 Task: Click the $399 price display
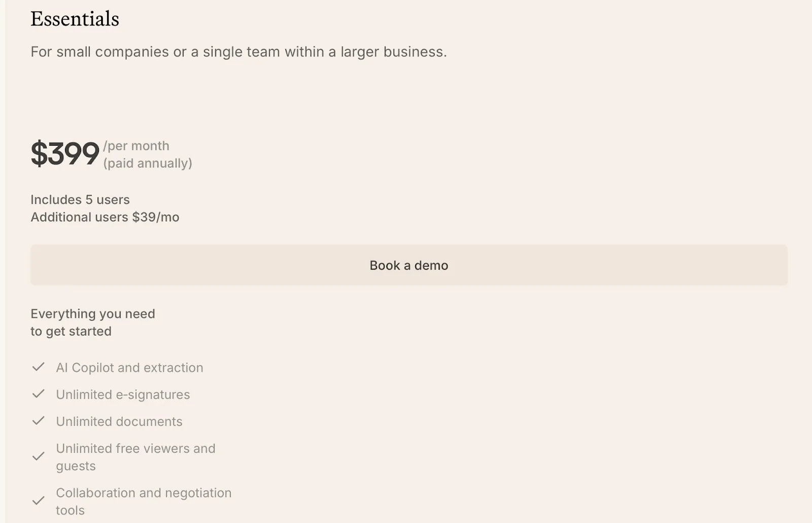coord(65,153)
